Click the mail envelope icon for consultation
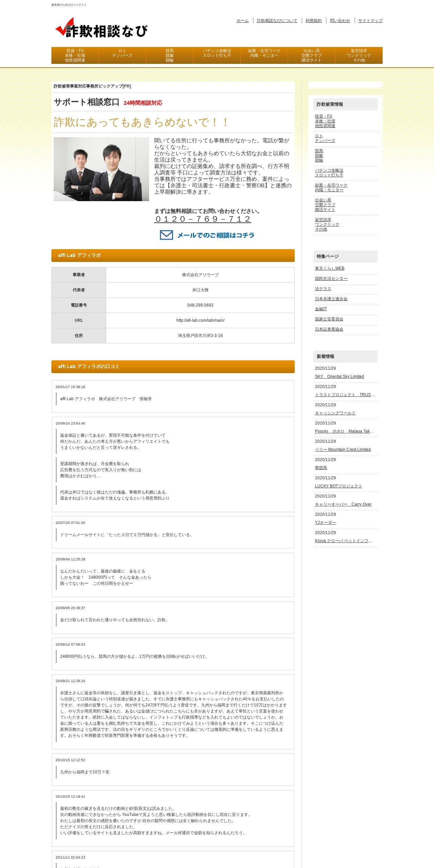This screenshot has height=868, width=434. [166, 235]
